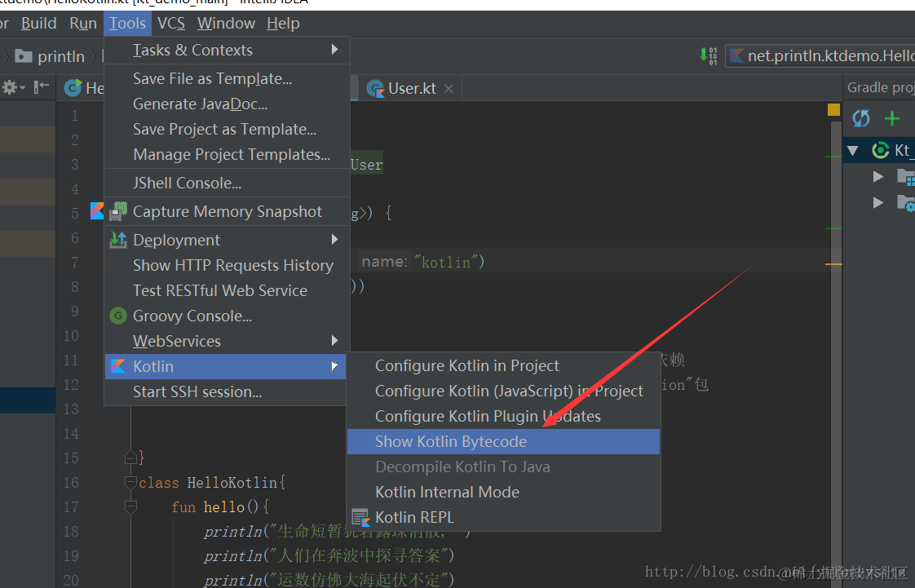Choose Save File as Template

[227, 78]
